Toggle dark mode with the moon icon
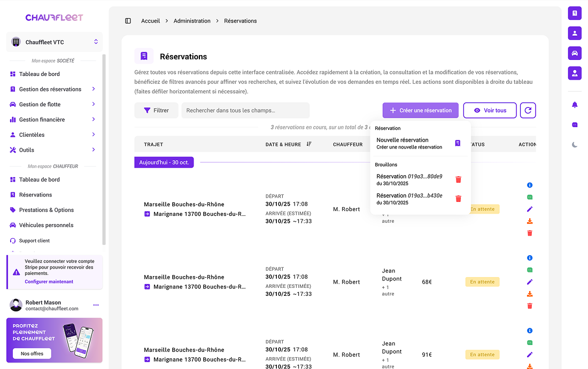 pos(574,144)
